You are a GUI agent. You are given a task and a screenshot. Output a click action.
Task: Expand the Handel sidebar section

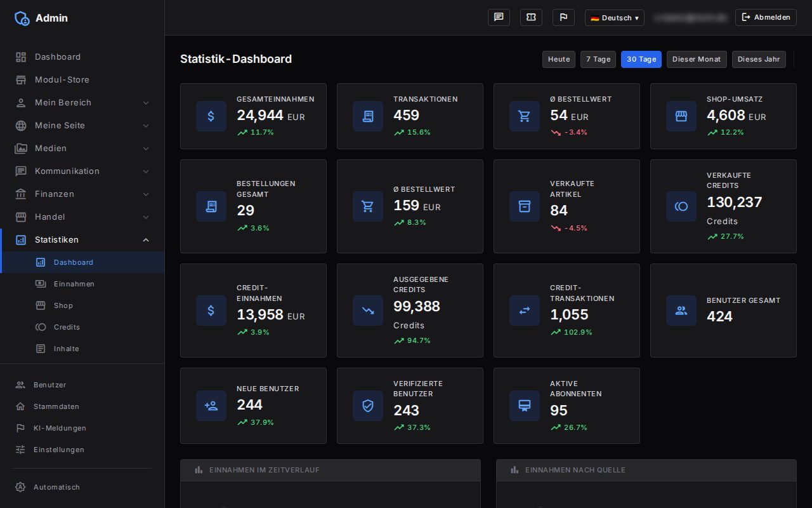click(82, 217)
